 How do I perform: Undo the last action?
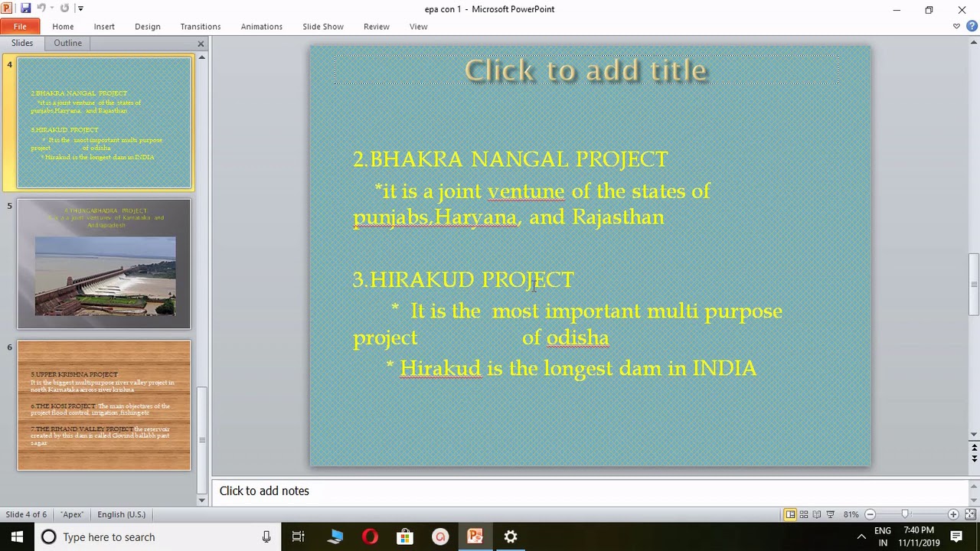tap(41, 8)
